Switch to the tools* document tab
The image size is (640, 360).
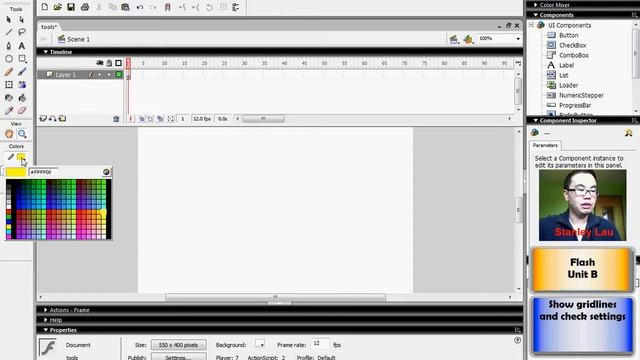[x=49, y=27]
